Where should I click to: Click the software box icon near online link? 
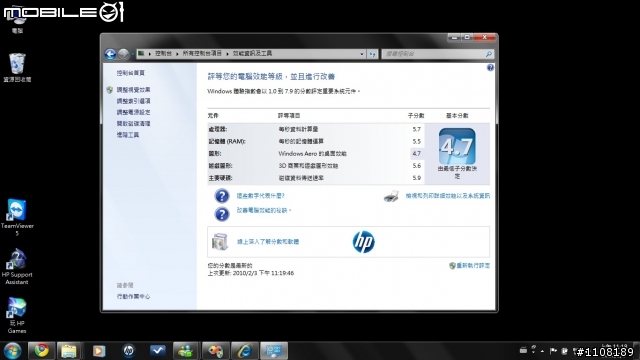click(220, 242)
